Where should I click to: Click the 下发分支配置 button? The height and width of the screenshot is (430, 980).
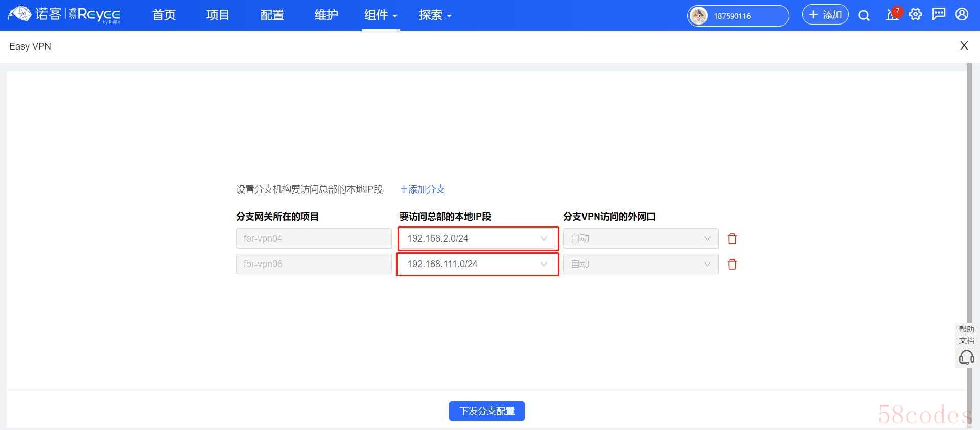click(x=486, y=411)
